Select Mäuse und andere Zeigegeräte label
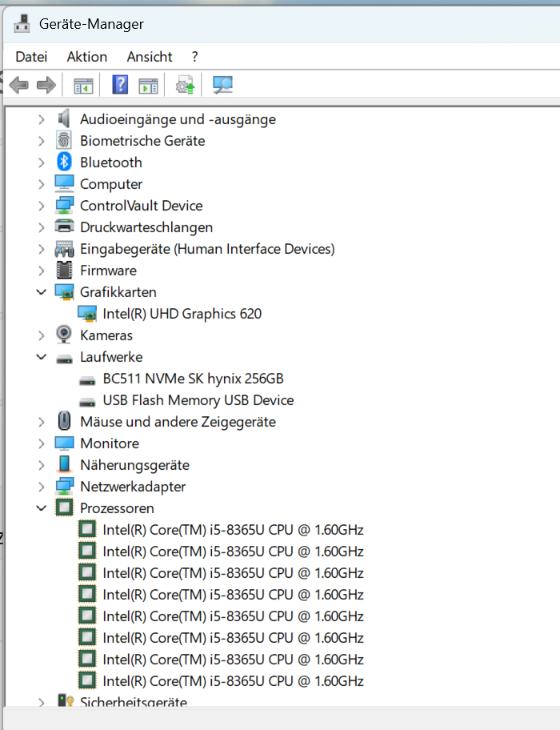The image size is (560, 730). (x=178, y=422)
